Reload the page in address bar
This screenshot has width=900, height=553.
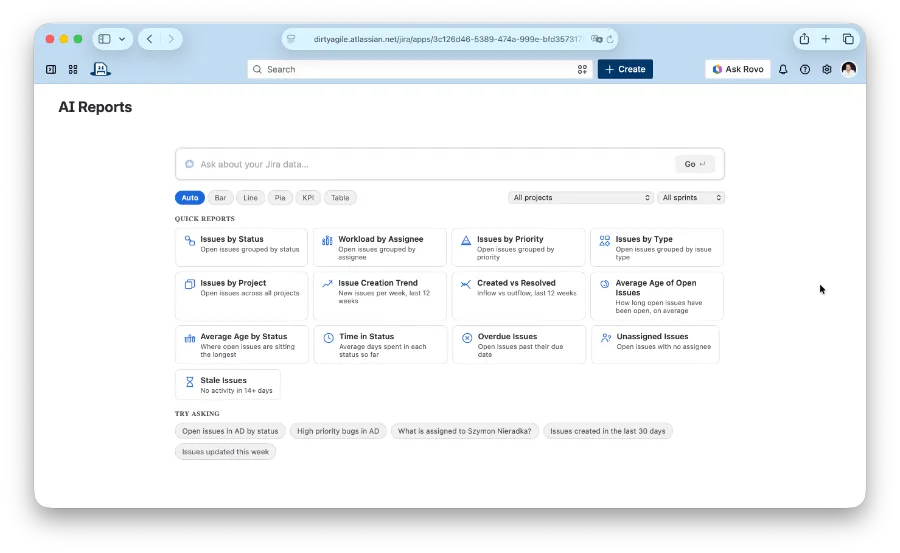click(610, 39)
